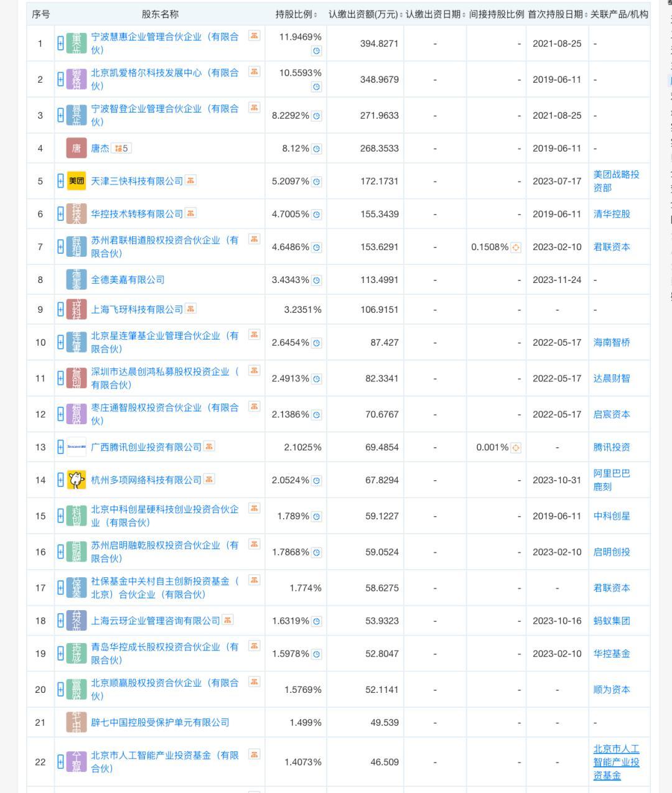The image size is (672, 793).
Task: Click the history icon next to 2.0524%
Action: [x=317, y=481]
